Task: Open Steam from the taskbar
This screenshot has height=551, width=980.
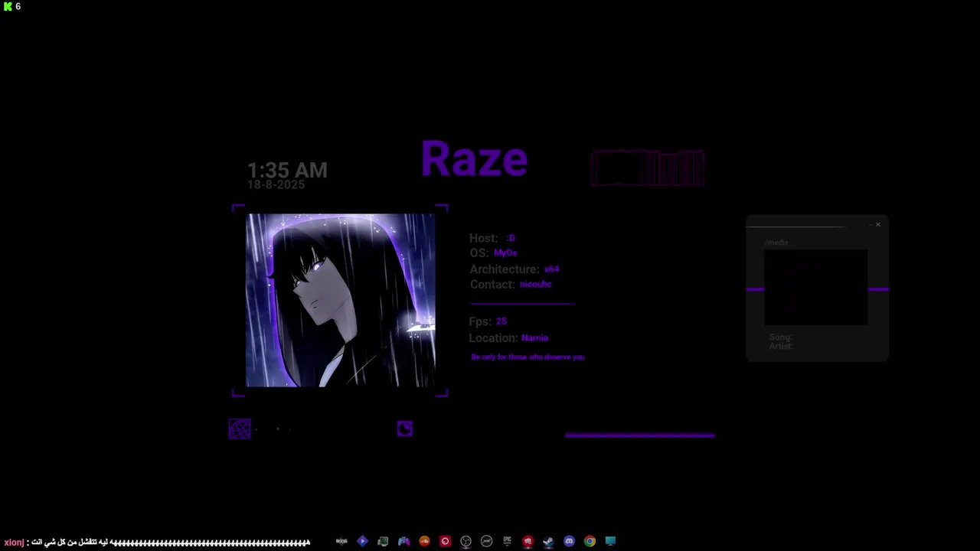Action: (x=548, y=541)
